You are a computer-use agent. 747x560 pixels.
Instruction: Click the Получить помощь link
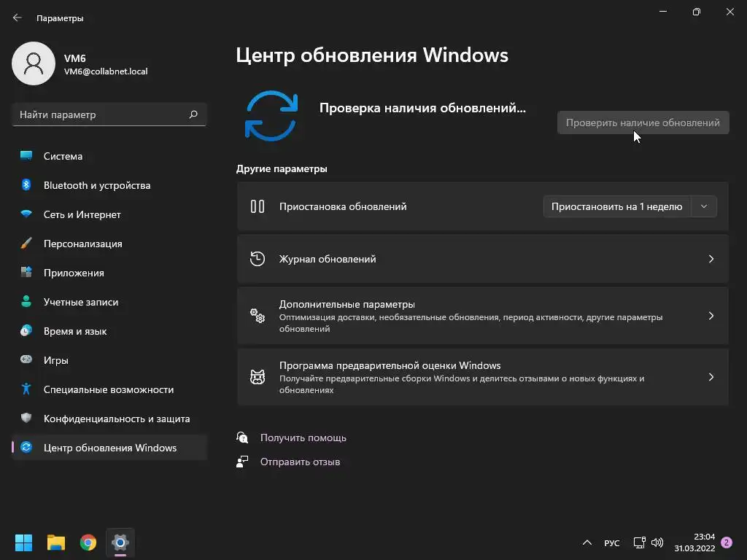pyautogui.click(x=303, y=437)
